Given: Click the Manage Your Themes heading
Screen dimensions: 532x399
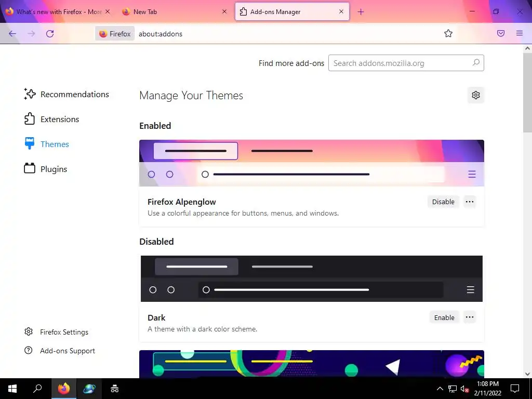Looking at the screenshot, I should (191, 96).
